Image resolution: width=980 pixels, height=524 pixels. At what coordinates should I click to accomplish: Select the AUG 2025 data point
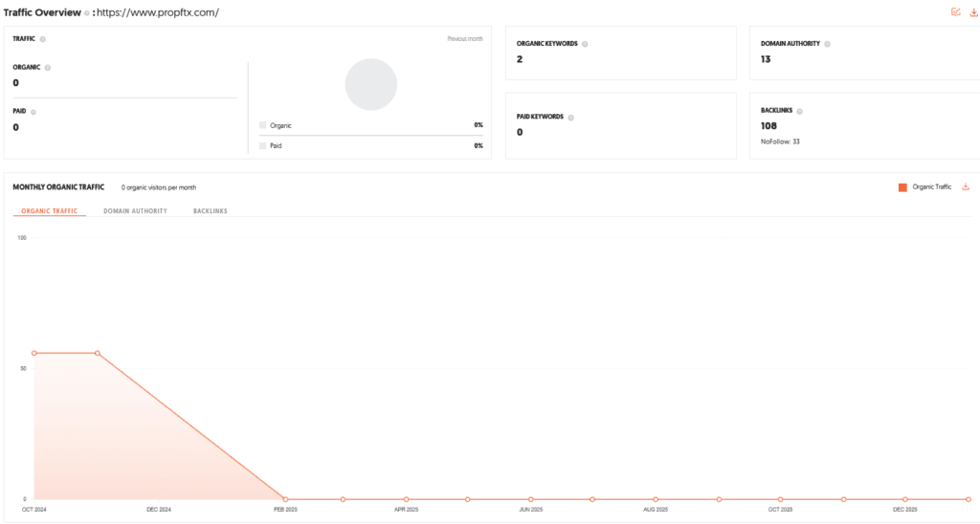coord(656,499)
